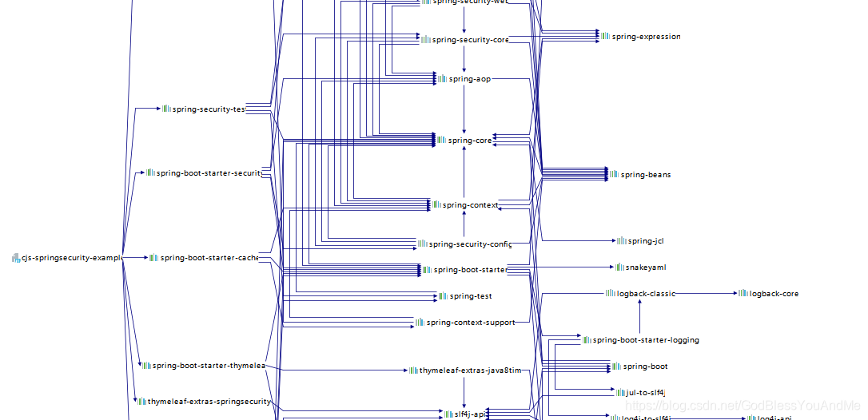Click the jul-to-slf4j library icon

(620, 393)
